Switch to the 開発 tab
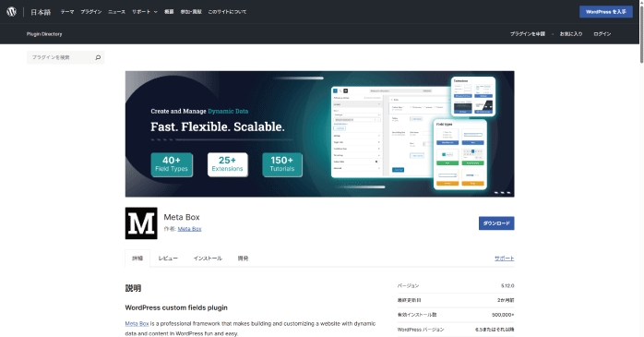Viewport: 644px width, 337px height. pos(244,259)
